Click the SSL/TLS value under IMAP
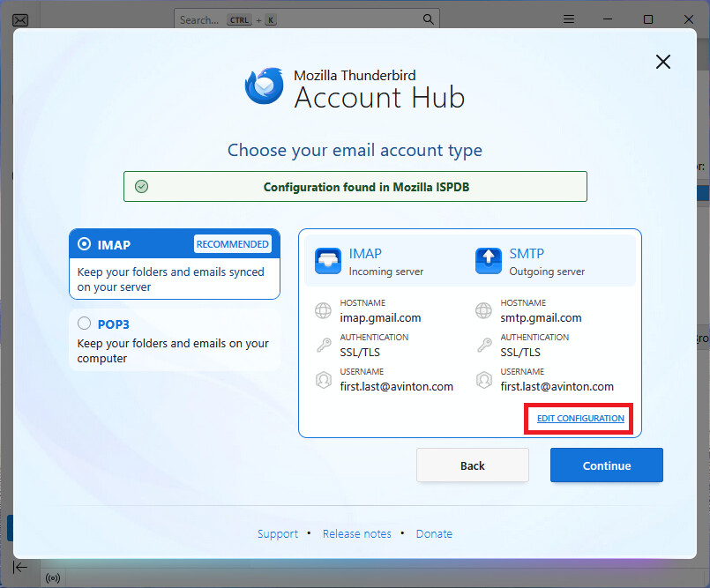 click(360, 352)
